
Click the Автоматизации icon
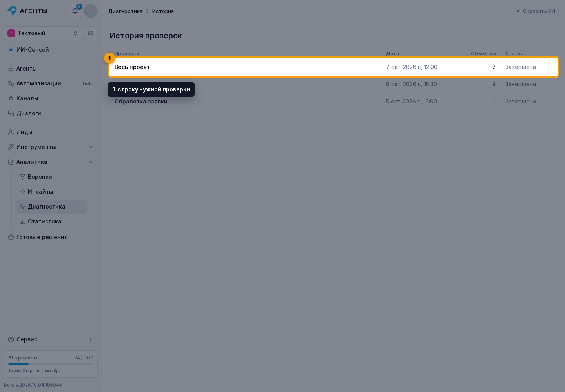click(11, 83)
